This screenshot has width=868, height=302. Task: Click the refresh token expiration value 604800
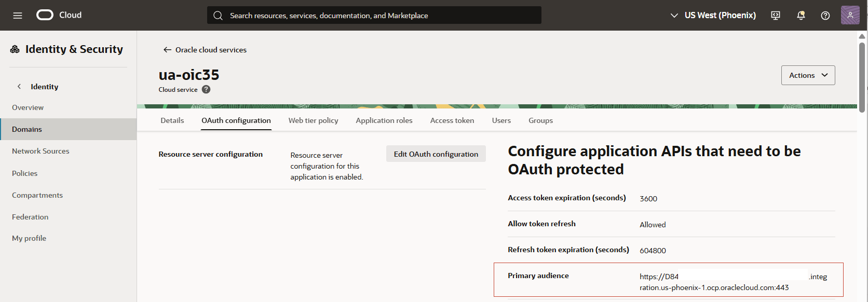coord(653,251)
